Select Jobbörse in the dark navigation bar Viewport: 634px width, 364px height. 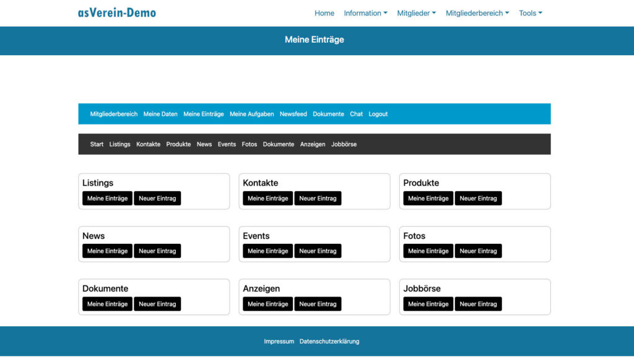tap(344, 144)
